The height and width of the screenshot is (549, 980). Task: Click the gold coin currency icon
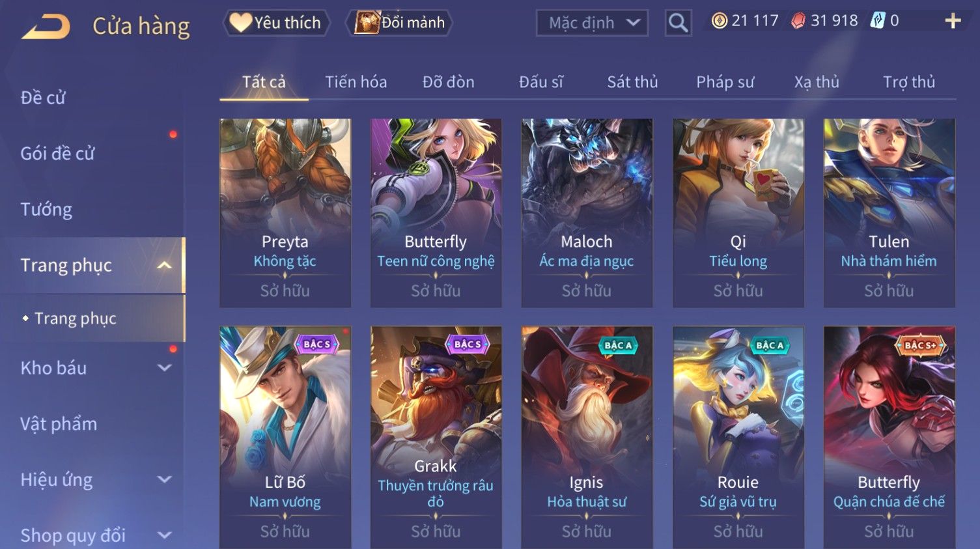[x=719, y=21]
